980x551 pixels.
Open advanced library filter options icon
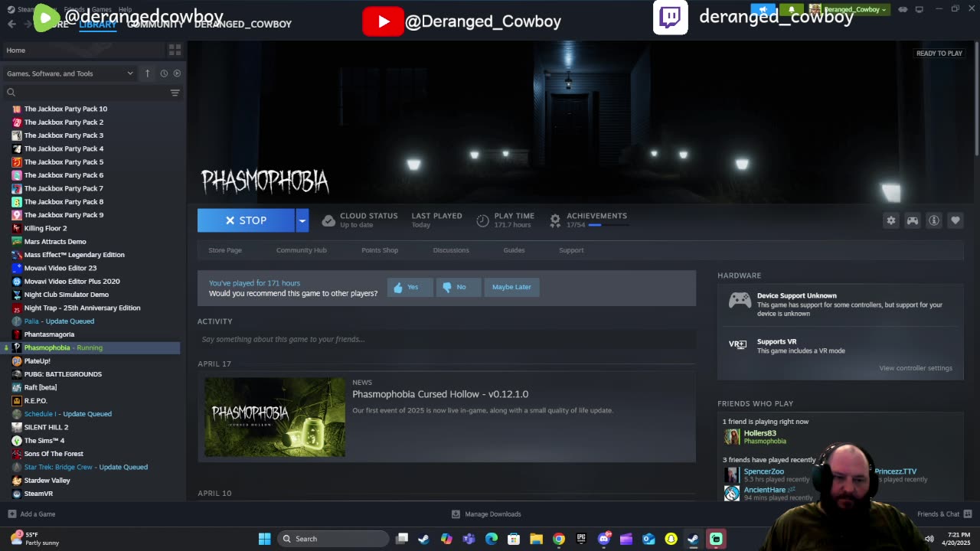coord(175,93)
